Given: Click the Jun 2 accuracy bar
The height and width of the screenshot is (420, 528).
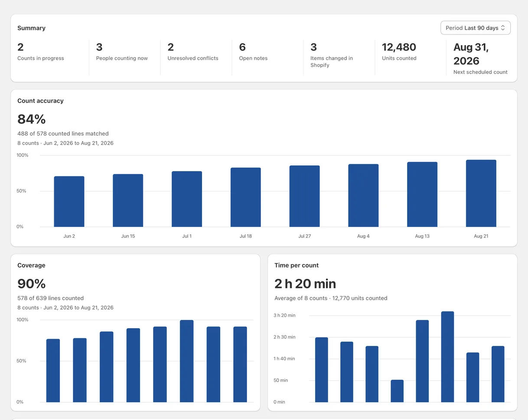Looking at the screenshot, I should (69, 201).
